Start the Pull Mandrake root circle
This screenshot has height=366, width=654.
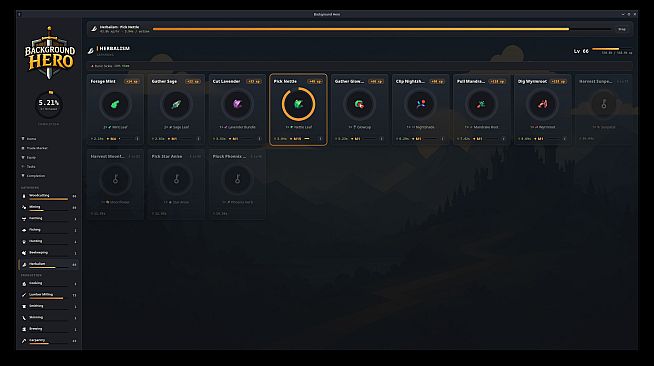(x=481, y=104)
